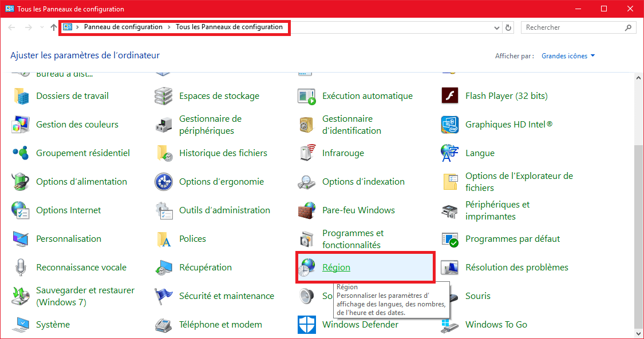Go forward to next location
The height and width of the screenshot is (339, 644).
click(x=29, y=27)
